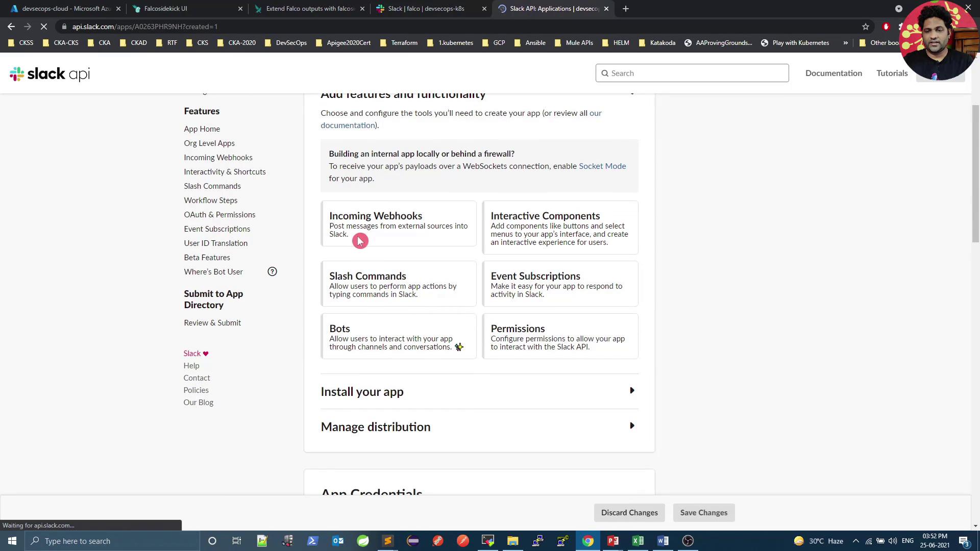Select the Incoming Webhooks feature card
Image resolution: width=980 pixels, height=551 pixels.
398,223
